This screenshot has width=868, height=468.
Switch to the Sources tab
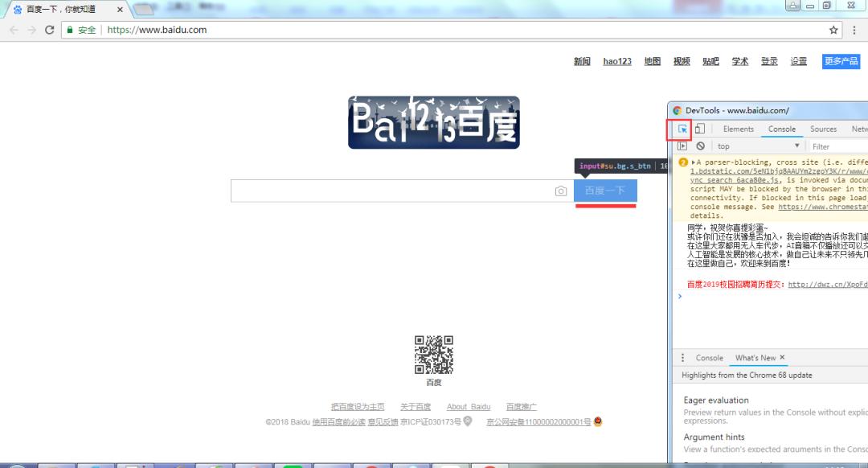tap(823, 128)
